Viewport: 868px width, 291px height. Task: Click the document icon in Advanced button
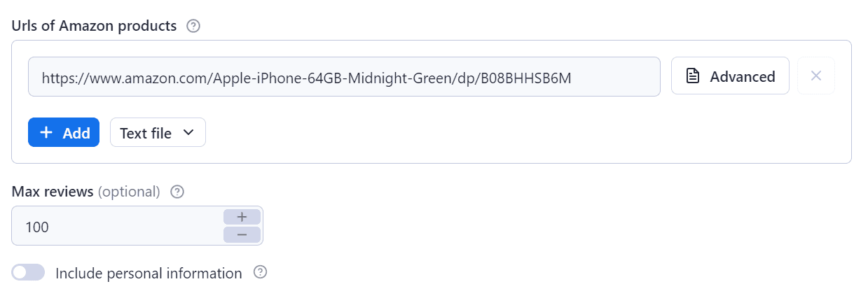tap(693, 76)
